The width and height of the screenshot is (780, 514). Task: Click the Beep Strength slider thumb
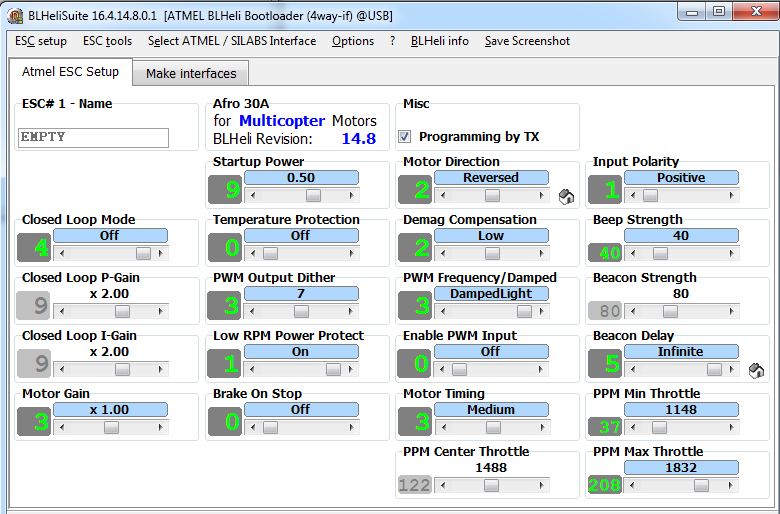tap(660, 254)
